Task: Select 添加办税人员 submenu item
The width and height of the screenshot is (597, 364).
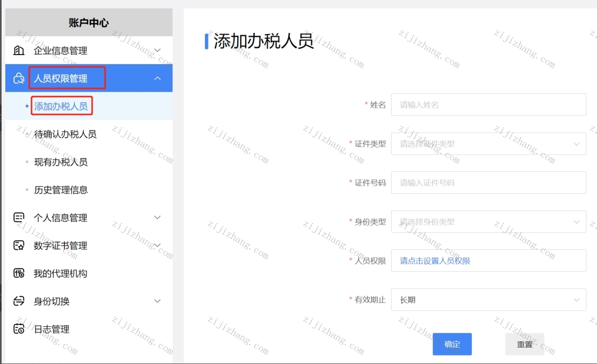Action: coord(89,106)
